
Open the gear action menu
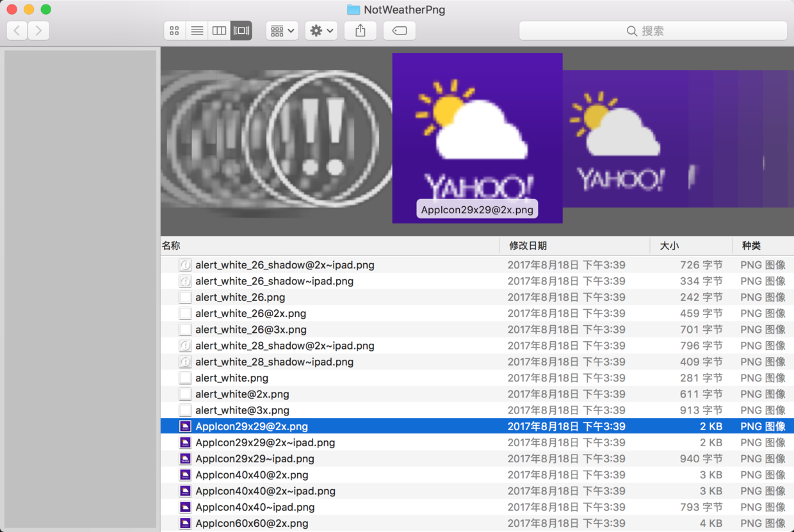[321, 31]
